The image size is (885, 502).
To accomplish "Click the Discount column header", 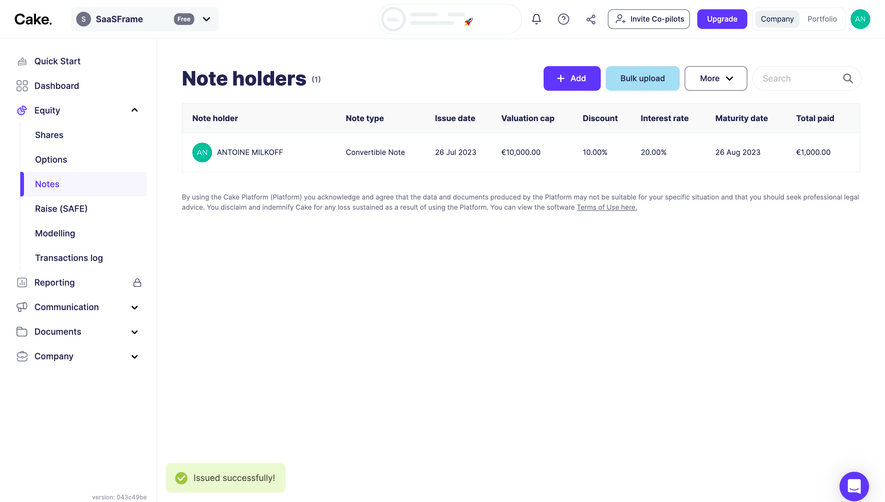I will click(600, 119).
